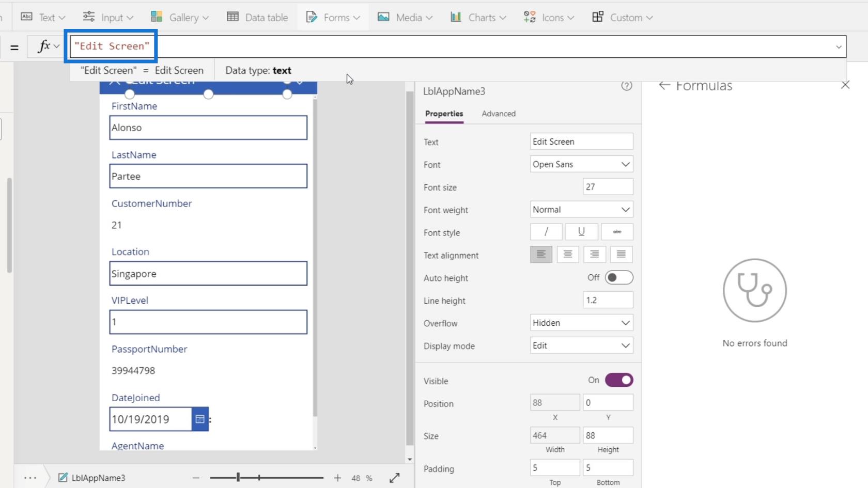Click the VIPLevel input field
The height and width of the screenshot is (488, 868).
(x=208, y=322)
